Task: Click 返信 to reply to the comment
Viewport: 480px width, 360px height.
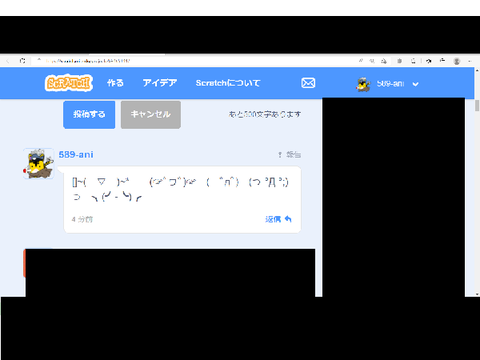Action: (x=278, y=219)
